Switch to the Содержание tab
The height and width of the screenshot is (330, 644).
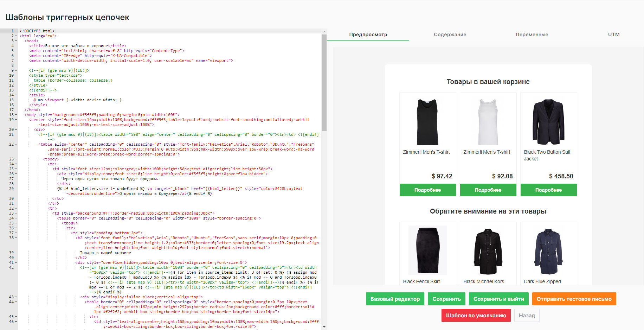click(450, 34)
